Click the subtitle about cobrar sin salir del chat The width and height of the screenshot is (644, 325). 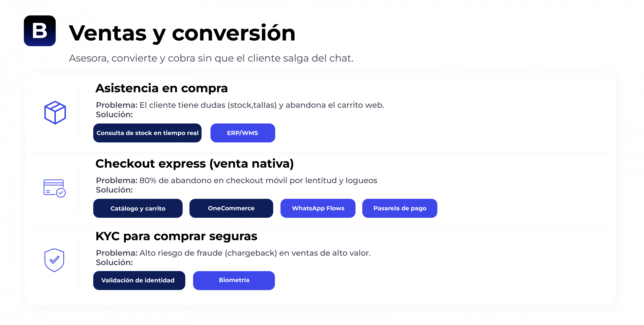point(211,58)
